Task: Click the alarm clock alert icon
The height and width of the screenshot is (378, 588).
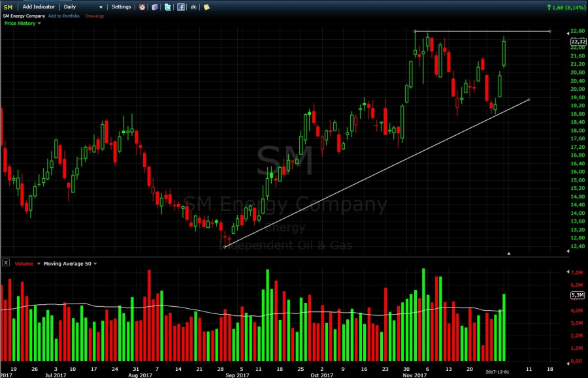Action: [142, 7]
